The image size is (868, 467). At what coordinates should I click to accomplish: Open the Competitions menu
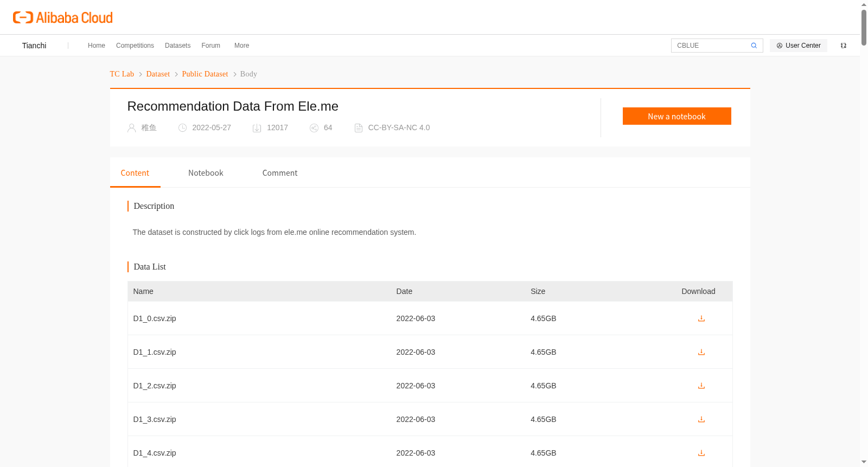[135, 46]
